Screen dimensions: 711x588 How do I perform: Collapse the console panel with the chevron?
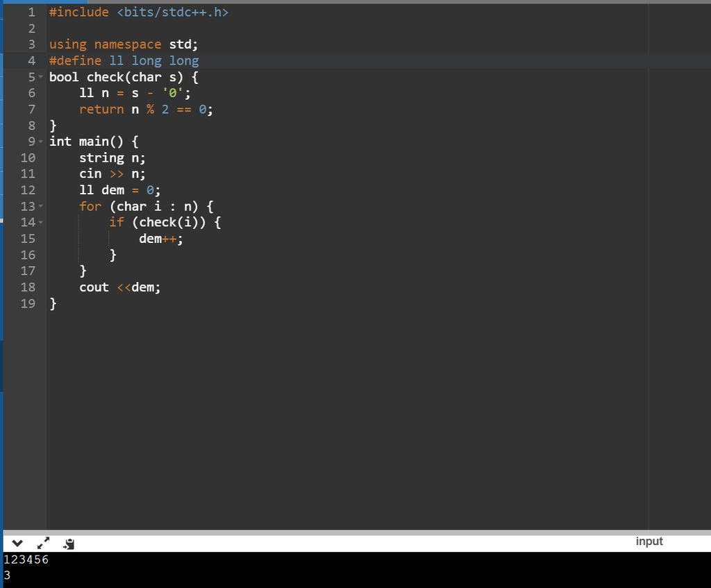coord(17,543)
